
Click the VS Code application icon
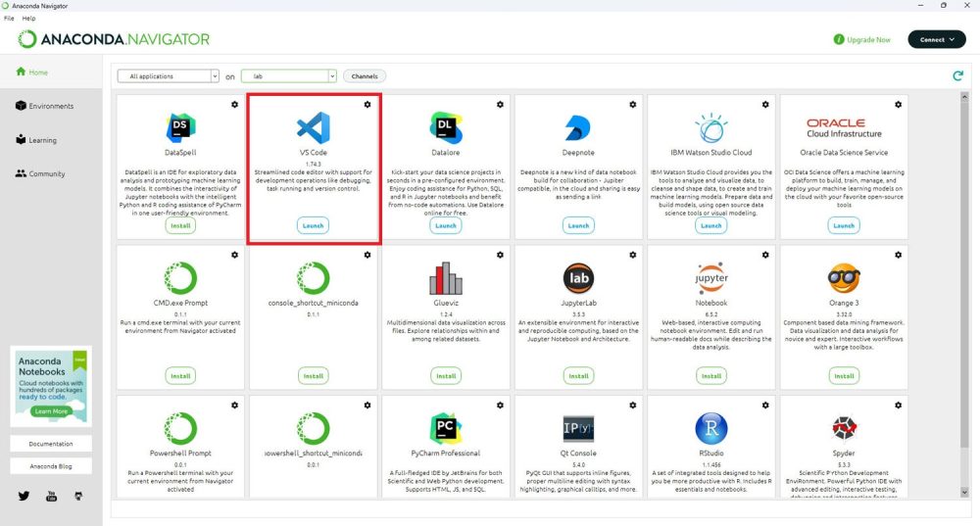pos(313,126)
